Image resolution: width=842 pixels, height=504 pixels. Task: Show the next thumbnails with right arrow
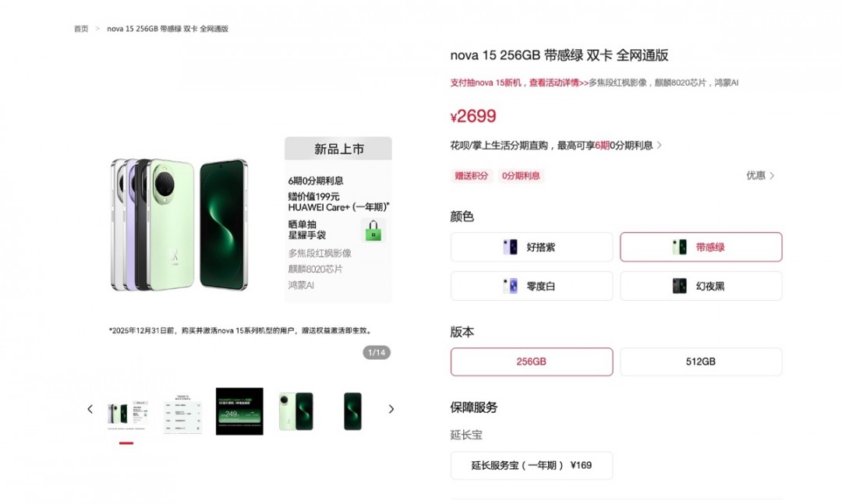(x=391, y=409)
